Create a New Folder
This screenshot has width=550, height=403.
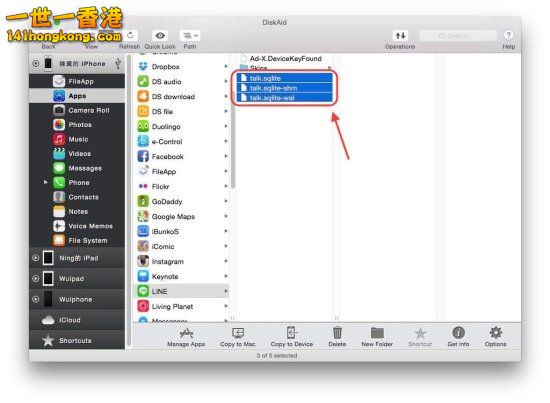(377, 337)
